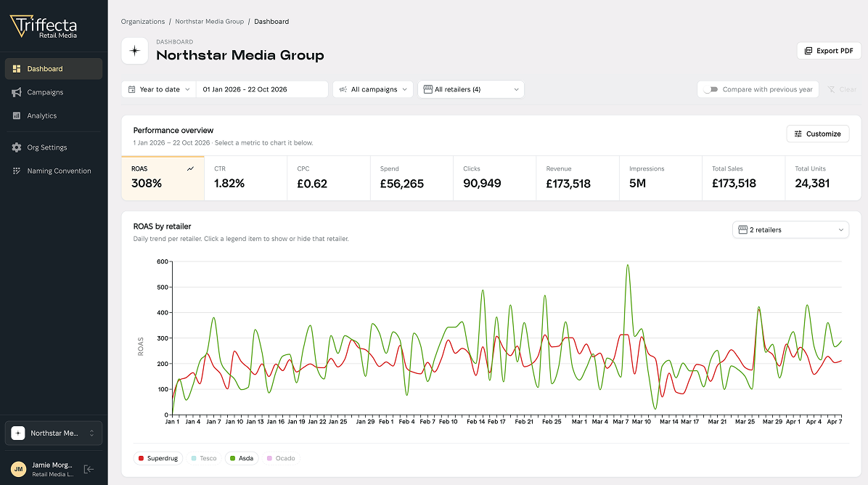Click the store icon in All retailers filter
This screenshot has width=868, height=485.
(428, 89)
